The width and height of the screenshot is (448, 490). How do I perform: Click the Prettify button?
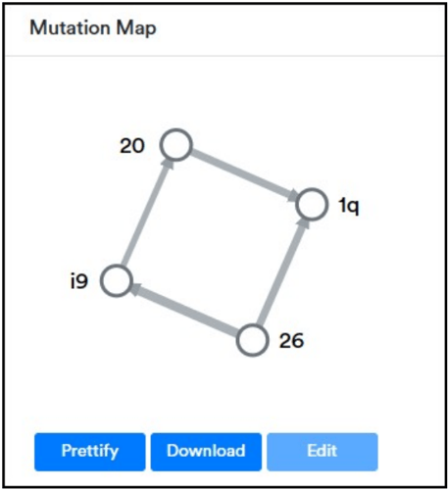[90, 452]
